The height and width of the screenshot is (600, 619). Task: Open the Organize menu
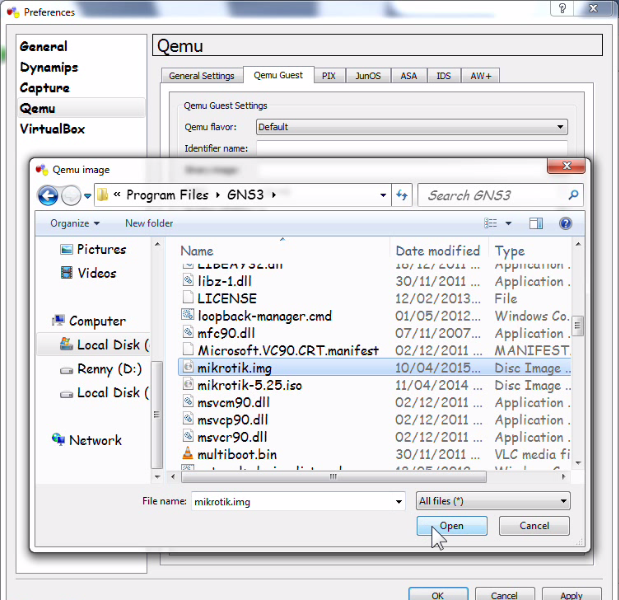[74, 223]
